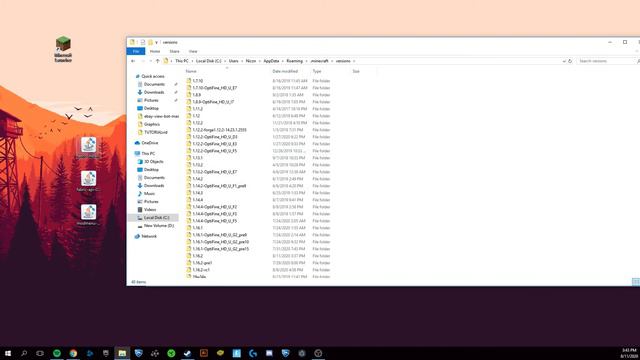Click AppData in the address breadcrumb
Viewport: 640px width, 360px height.
[x=271, y=61]
